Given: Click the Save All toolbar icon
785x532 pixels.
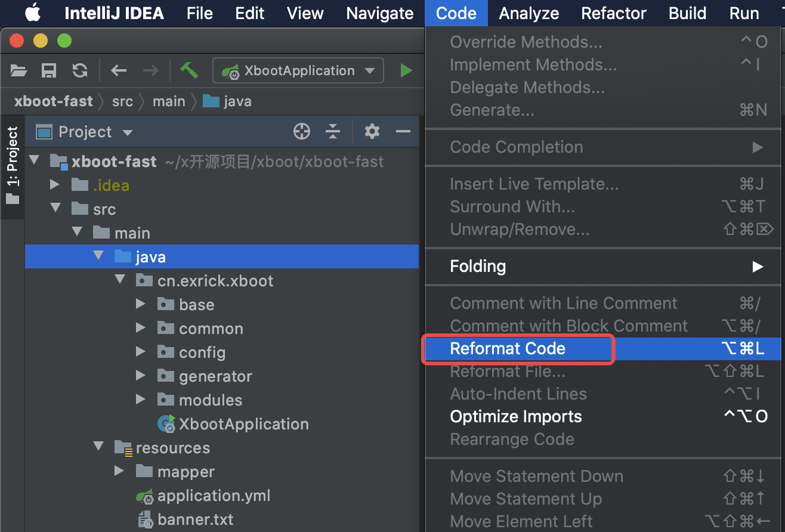Looking at the screenshot, I should (x=49, y=71).
